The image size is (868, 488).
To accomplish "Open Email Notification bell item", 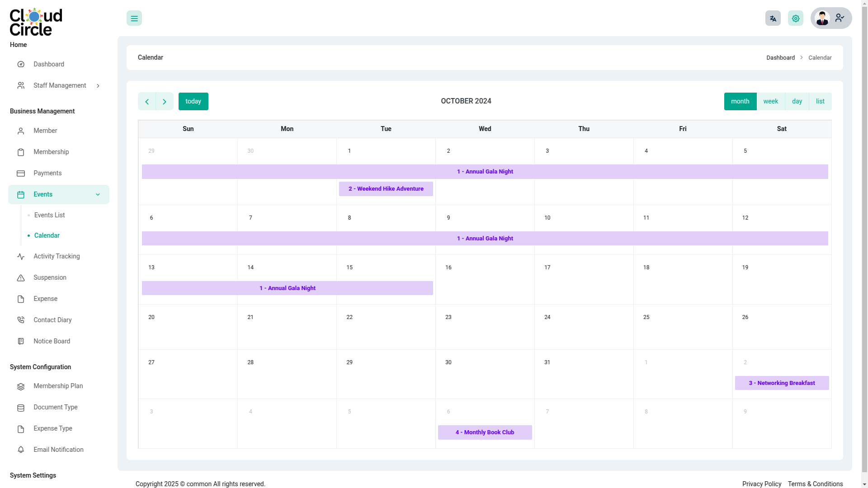I will click(x=58, y=450).
